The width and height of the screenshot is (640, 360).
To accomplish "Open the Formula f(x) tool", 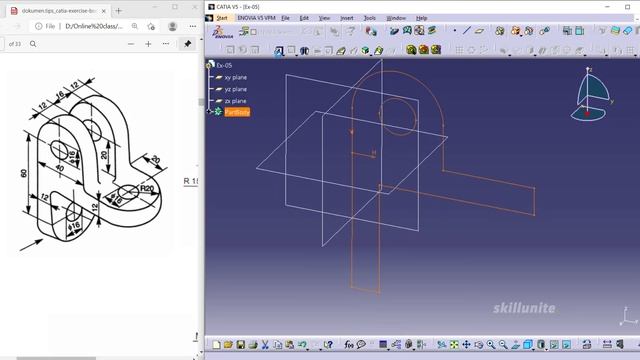I will (349, 345).
